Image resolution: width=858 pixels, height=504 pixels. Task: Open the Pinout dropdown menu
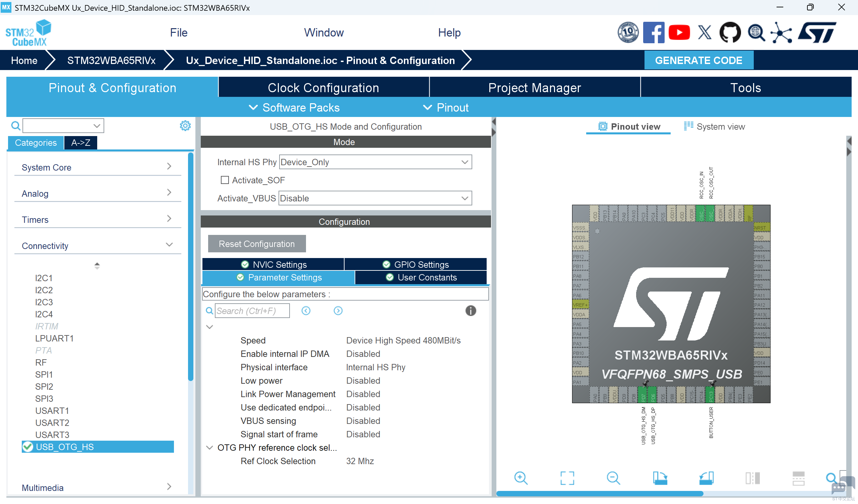coord(446,108)
